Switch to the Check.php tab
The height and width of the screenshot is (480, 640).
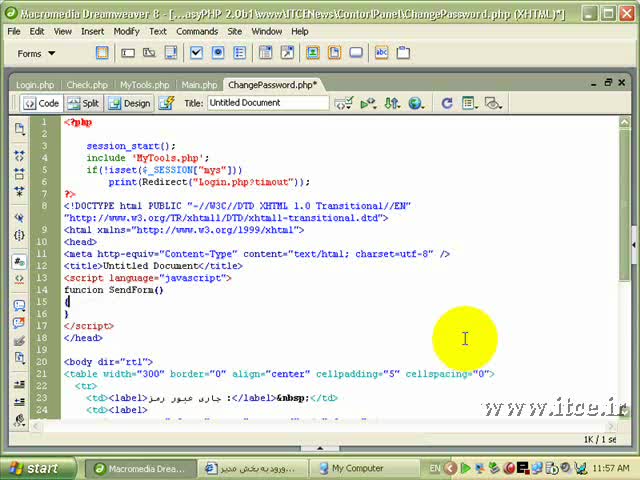87,85
